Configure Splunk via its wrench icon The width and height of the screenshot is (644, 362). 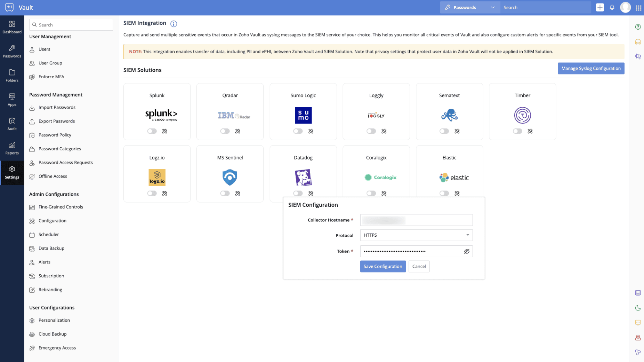pyautogui.click(x=164, y=131)
